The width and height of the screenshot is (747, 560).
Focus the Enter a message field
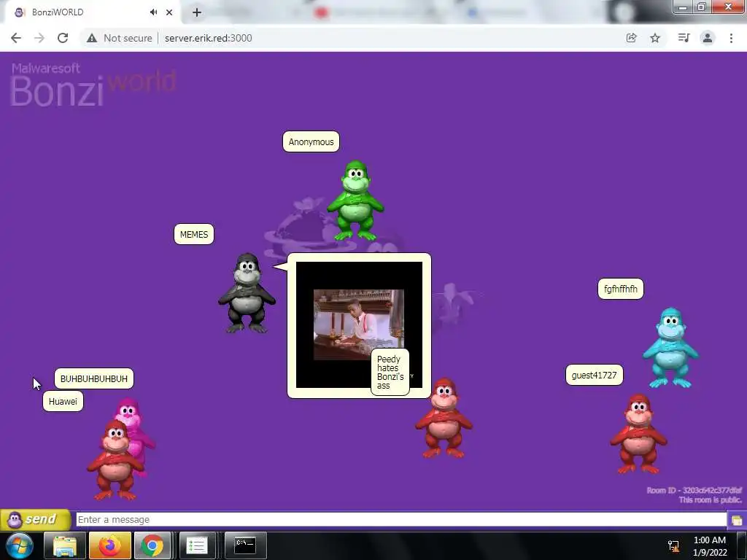[x=401, y=519]
